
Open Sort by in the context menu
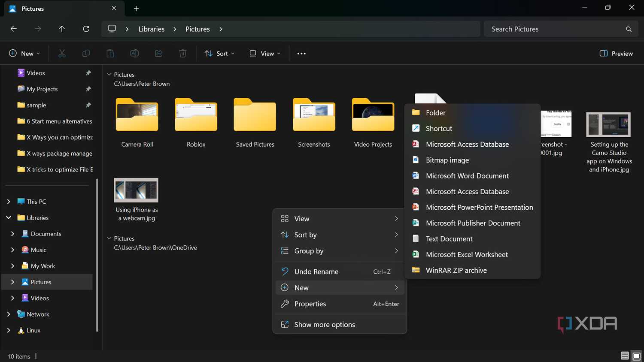click(340, 235)
